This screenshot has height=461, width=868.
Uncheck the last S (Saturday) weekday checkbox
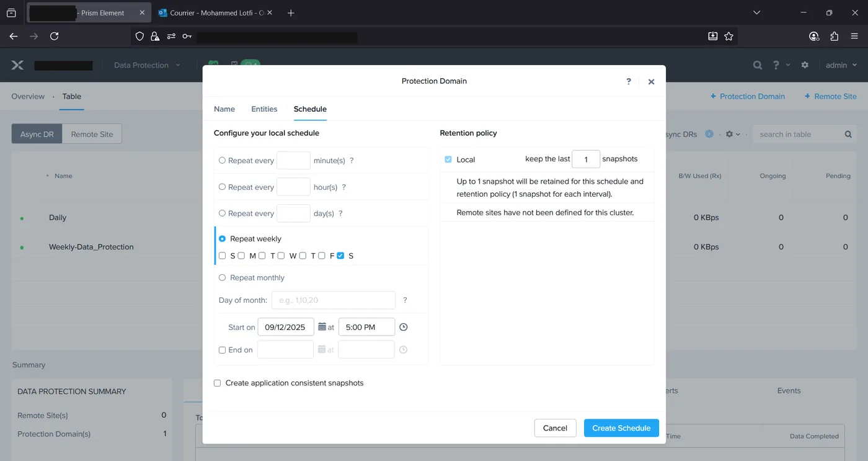(340, 256)
